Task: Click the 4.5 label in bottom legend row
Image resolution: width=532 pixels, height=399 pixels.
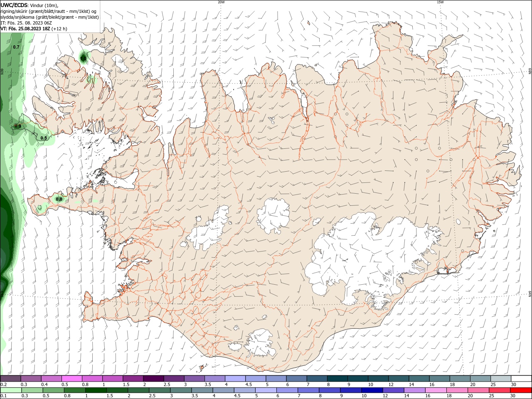Action: [236, 396]
